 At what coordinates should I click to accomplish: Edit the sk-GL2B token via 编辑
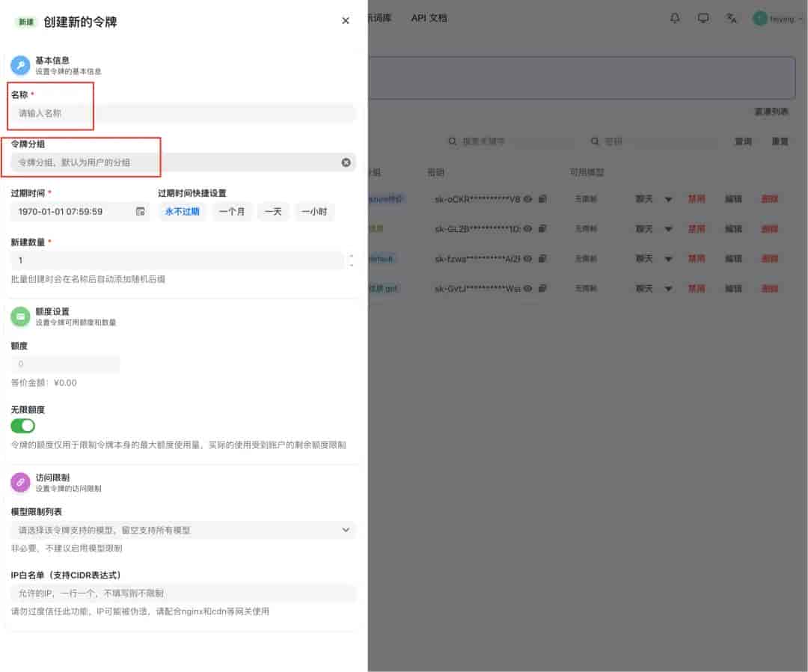coord(733,229)
